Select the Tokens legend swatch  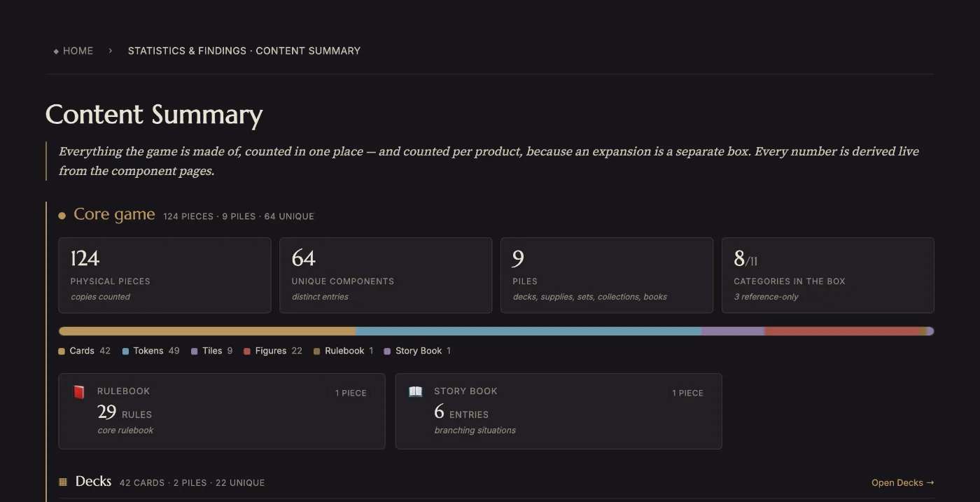pyautogui.click(x=125, y=351)
